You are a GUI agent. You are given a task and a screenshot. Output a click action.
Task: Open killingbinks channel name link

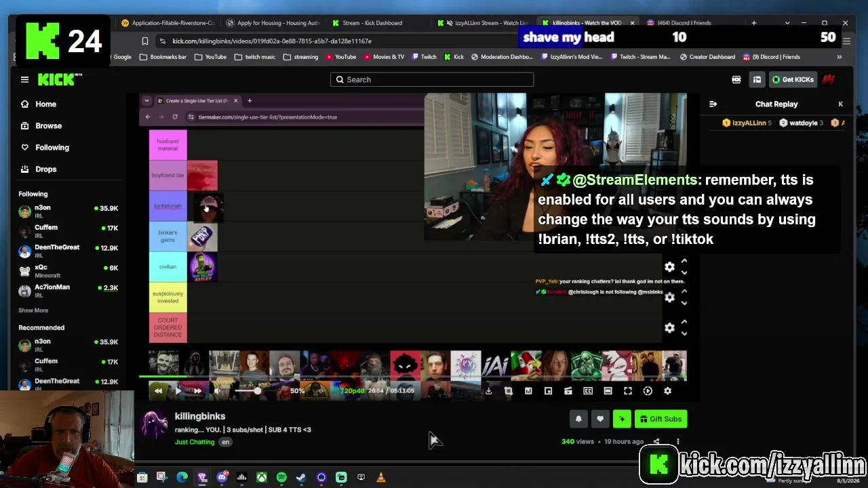click(200, 416)
